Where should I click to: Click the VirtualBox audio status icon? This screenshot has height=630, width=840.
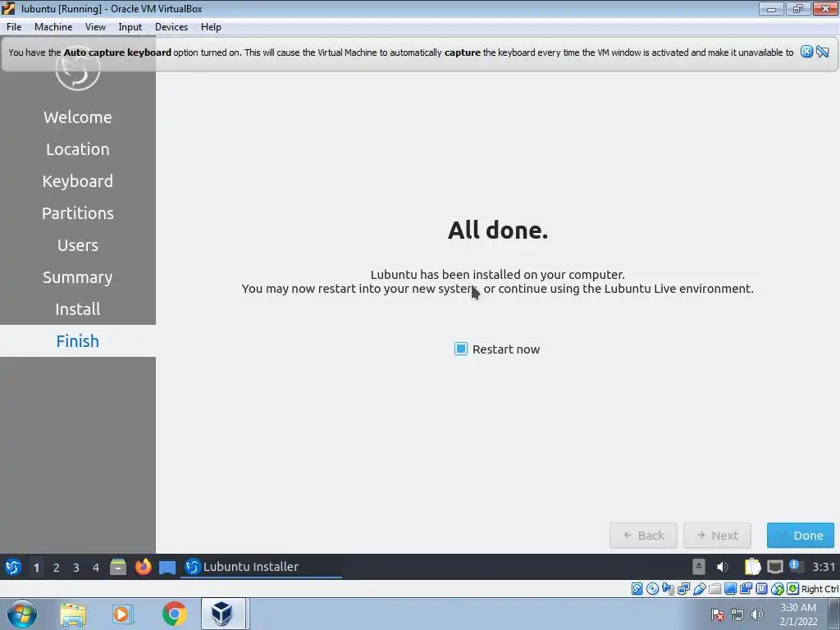(668, 589)
